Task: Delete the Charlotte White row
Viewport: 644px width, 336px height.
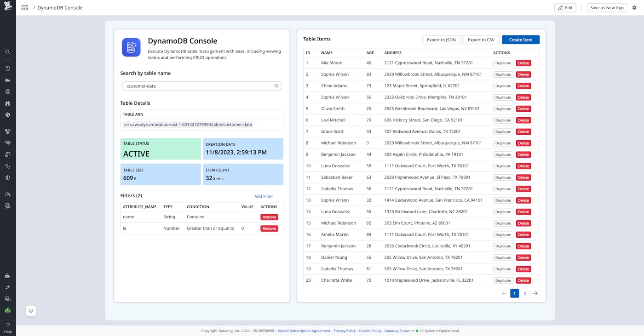Action: tap(523, 280)
